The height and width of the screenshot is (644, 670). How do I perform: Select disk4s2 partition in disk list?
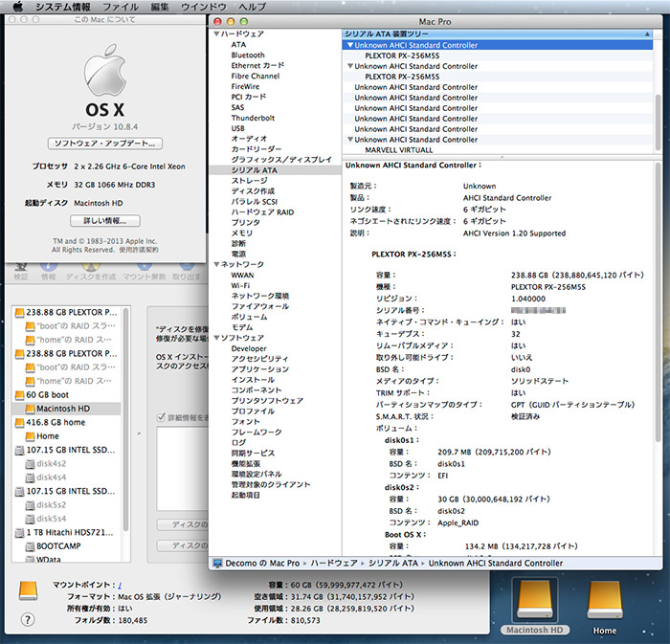click(67, 463)
